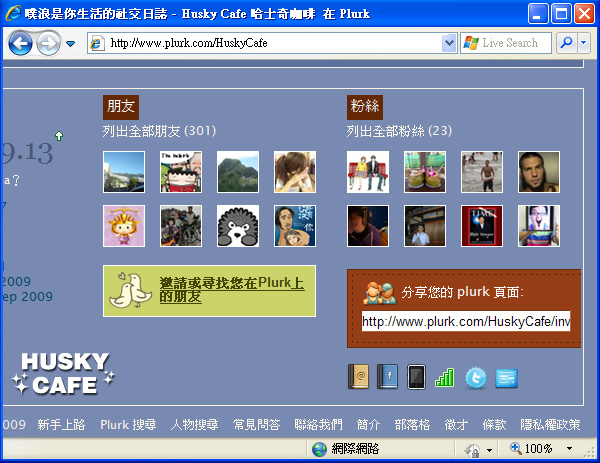Open friend avatar with long-haired man illustration
Viewport: 600px width, 463px height.
pos(295,226)
